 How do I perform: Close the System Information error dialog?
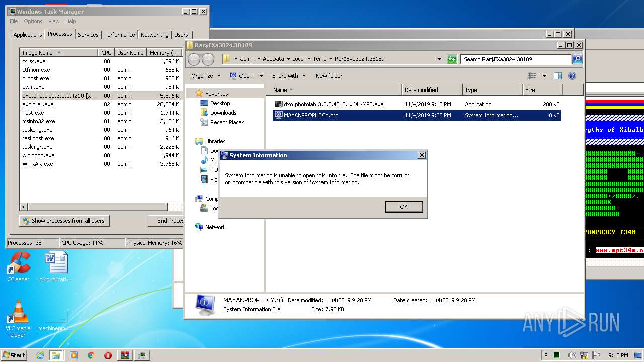[422, 155]
